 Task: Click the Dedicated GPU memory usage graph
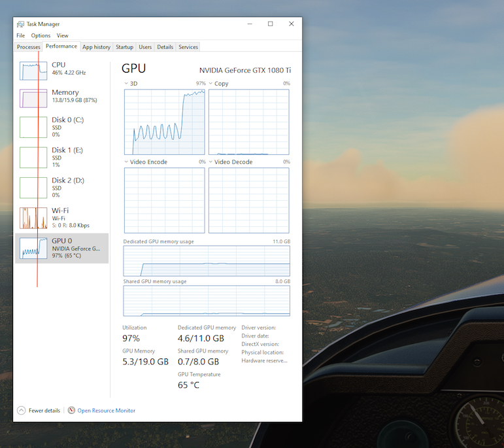[207, 261]
